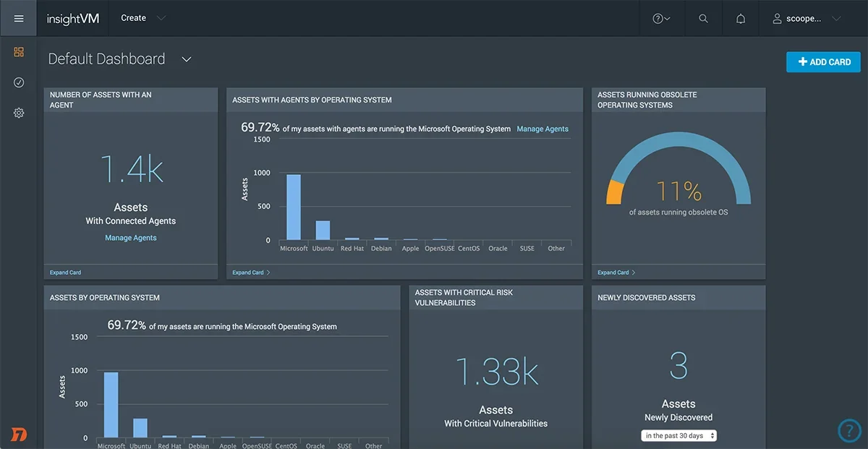This screenshot has height=449, width=868.
Task: Open the Default Dashboard chevron selector
Action: tap(187, 59)
